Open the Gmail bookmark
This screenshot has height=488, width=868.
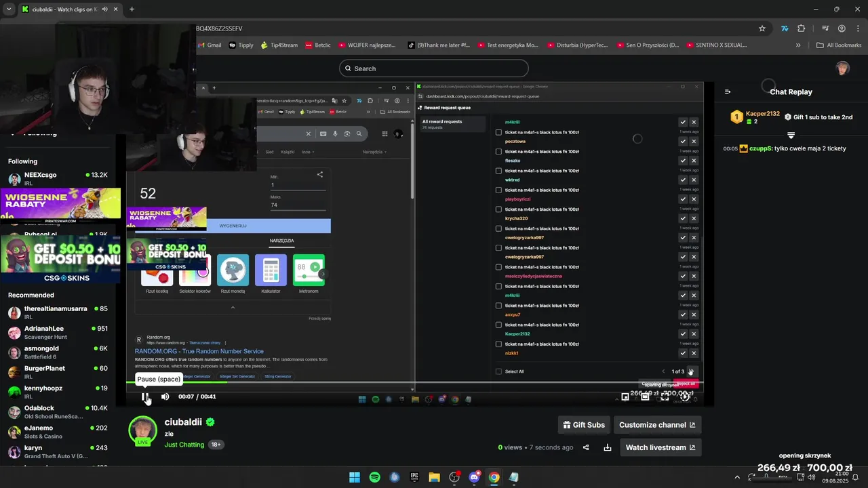click(x=209, y=45)
